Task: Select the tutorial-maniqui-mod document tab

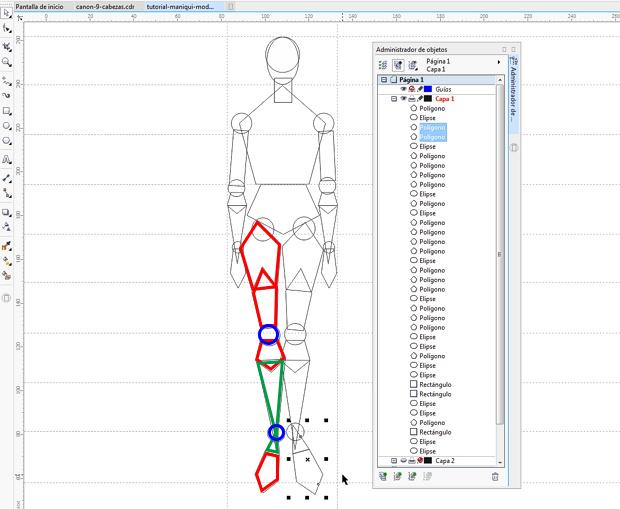Action: tap(181, 7)
